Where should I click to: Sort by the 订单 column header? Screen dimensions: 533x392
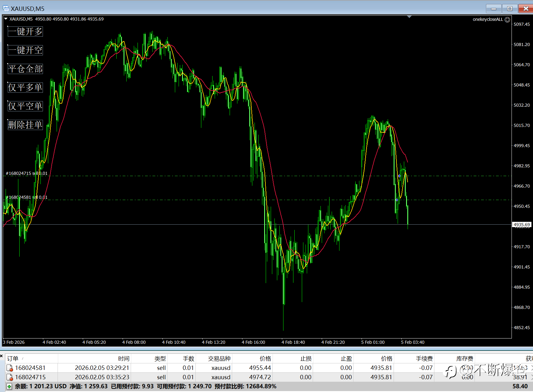(13, 358)
